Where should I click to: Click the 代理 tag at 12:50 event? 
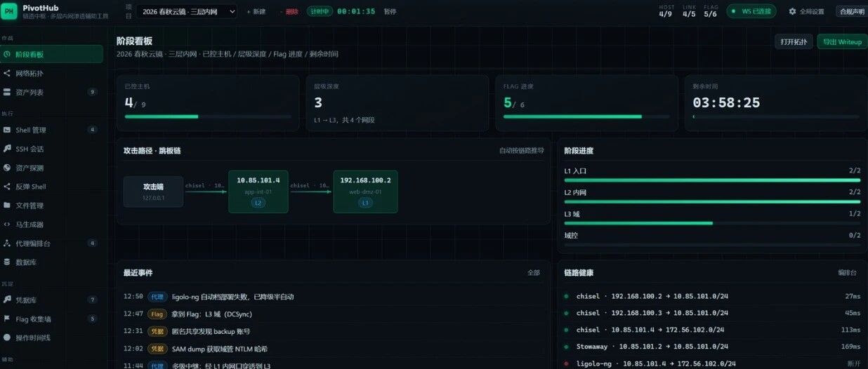point(157,297)
